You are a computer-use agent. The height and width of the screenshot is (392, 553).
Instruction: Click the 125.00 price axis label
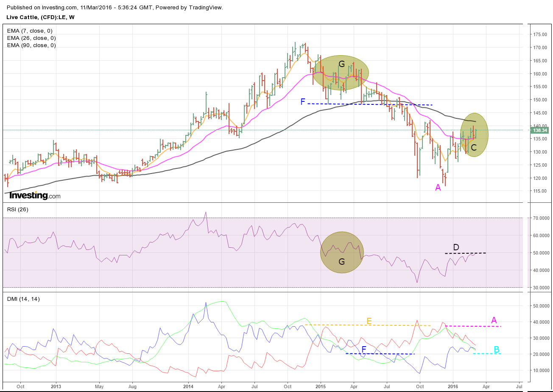coord(541,165)
